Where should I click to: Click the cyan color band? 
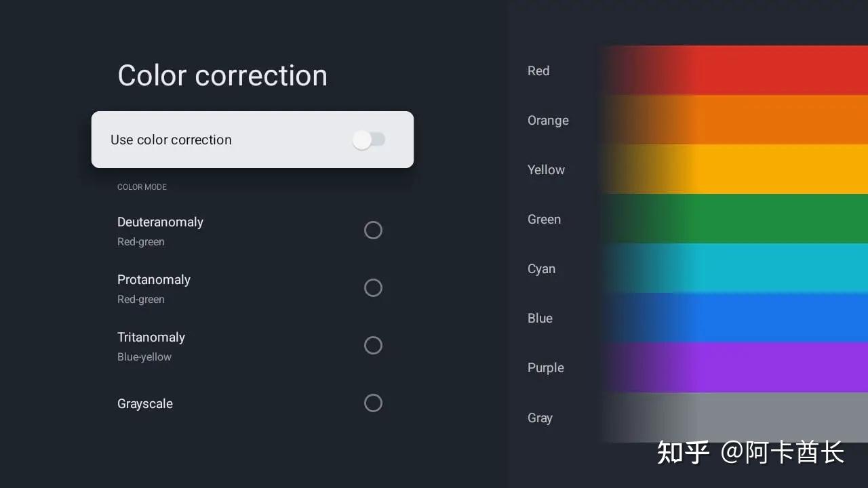pos(746,268)
